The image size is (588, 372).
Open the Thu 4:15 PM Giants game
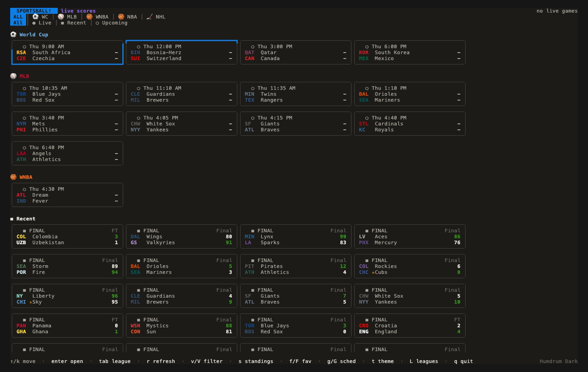click(296, 124)
